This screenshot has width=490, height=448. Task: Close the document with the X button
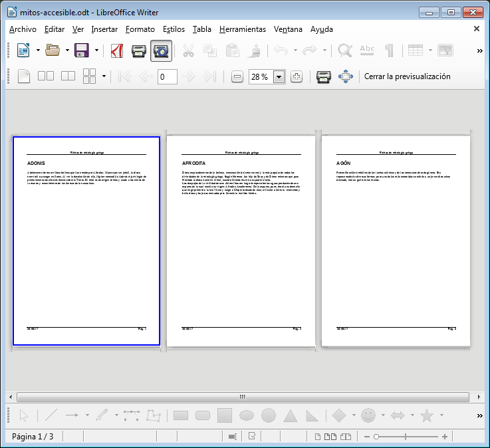click(477, 29)
